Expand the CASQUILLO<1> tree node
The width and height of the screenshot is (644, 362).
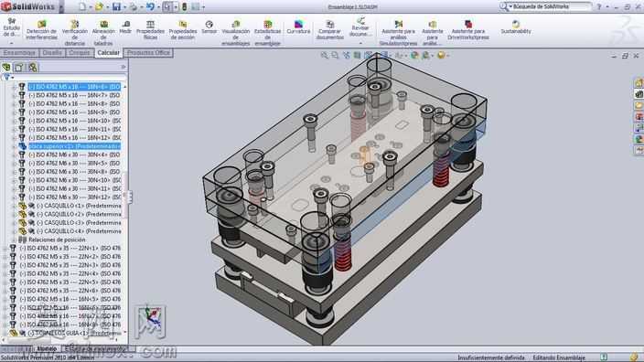(15, 206)
